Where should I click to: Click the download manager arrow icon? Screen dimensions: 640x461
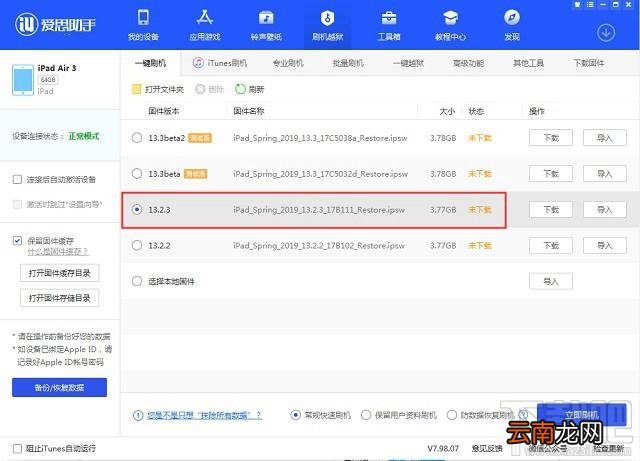coord(606,33)
